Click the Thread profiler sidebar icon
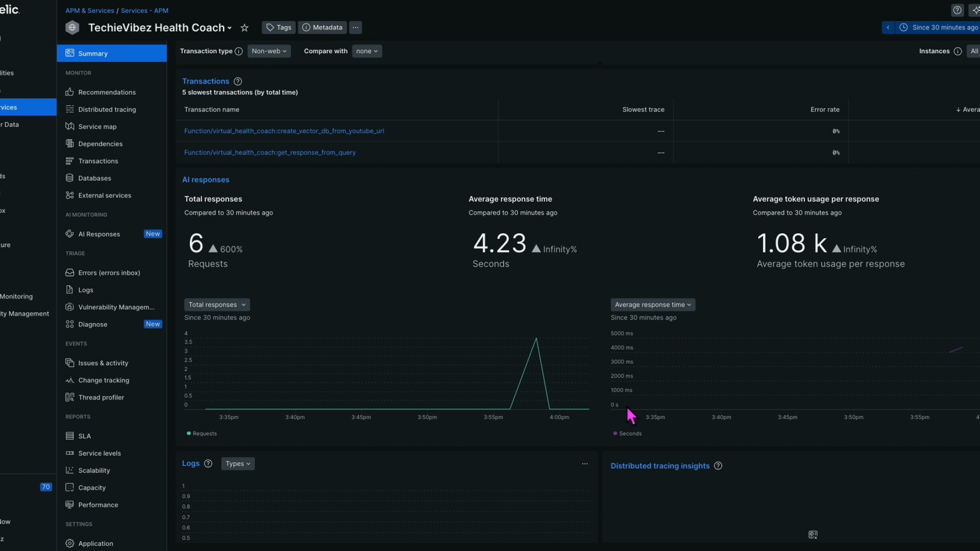This screenshot has height=551, width=980. 70,397
